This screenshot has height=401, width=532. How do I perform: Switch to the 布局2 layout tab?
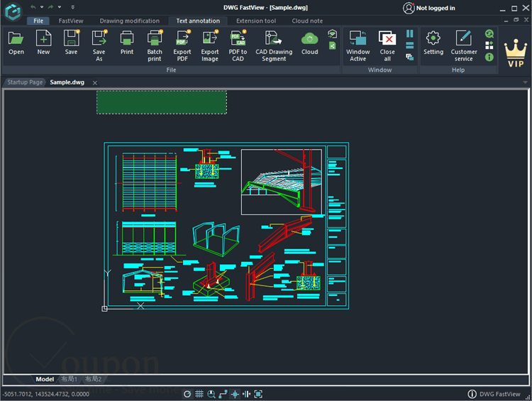(94, 379)
